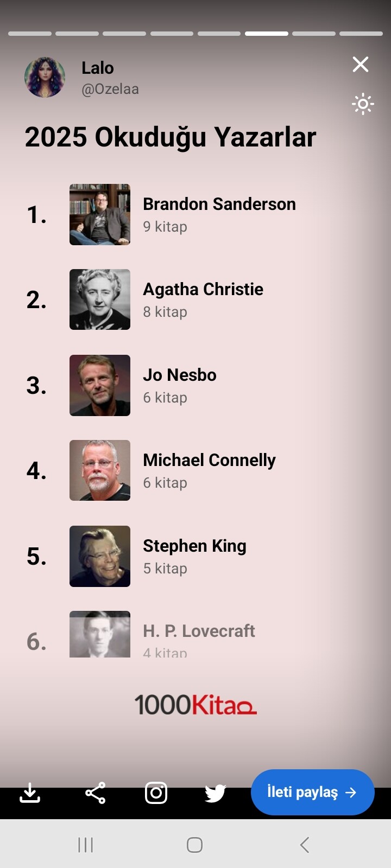Tap Jo Nesbo's portrait thumbnail

tap(100, 385)
